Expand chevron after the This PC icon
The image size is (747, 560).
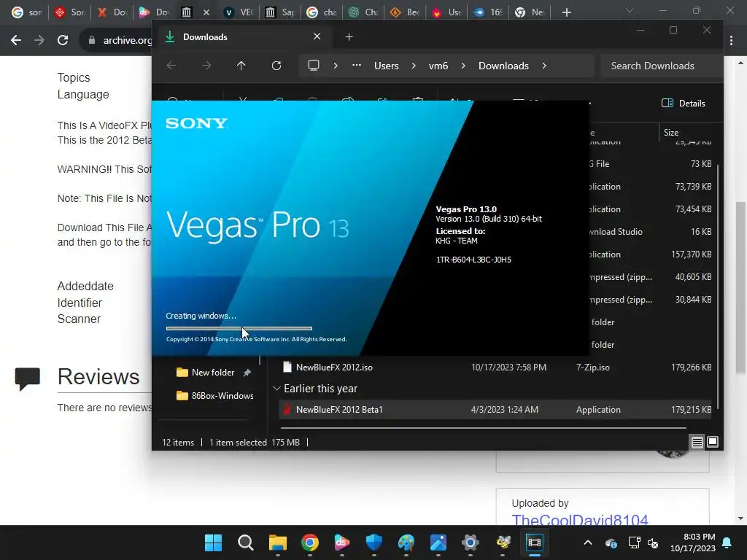pos(336,66)
